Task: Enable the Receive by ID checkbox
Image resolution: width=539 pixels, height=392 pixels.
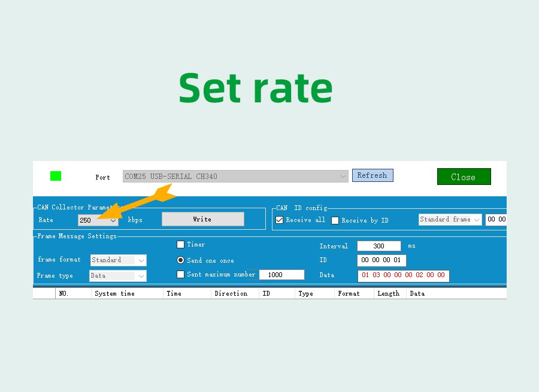Action: click(x=335, y=220)
